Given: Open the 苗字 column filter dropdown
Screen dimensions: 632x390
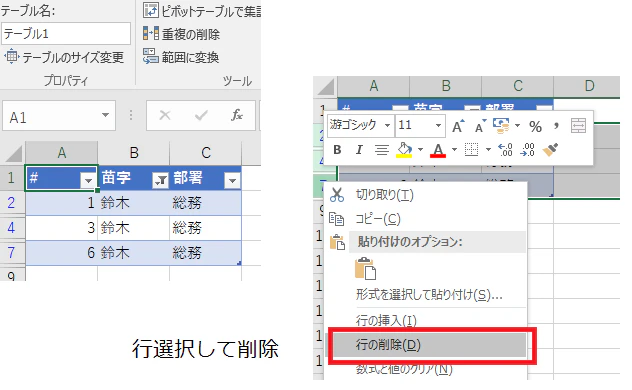Looking at the screenshot, I should [x=160, y=180].
